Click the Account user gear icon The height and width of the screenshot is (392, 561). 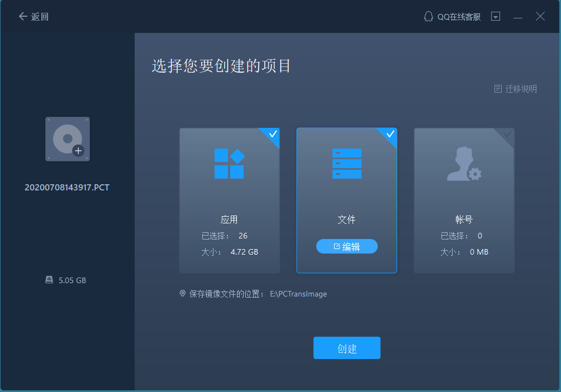click(464, 164)
